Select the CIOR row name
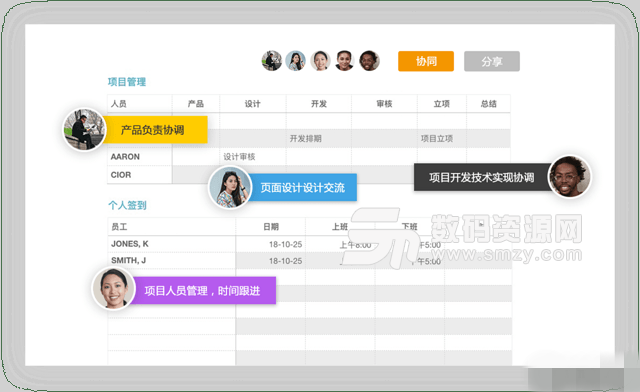This screenshot has height=392, width=640. point(121,175)
